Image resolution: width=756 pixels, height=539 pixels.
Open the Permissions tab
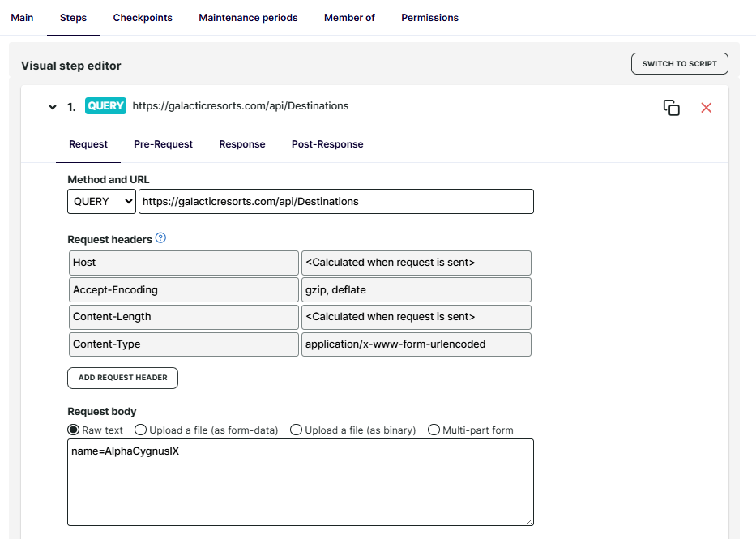click(x=430, y=18)
